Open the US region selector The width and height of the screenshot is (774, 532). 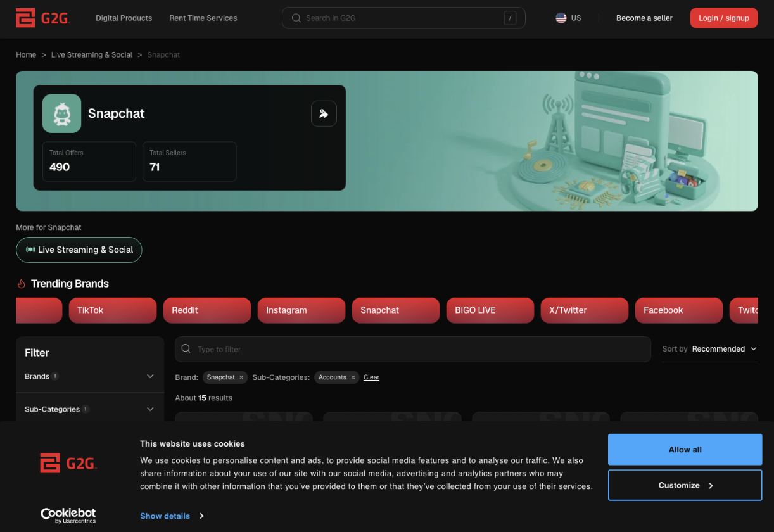[x=568, y=18]
